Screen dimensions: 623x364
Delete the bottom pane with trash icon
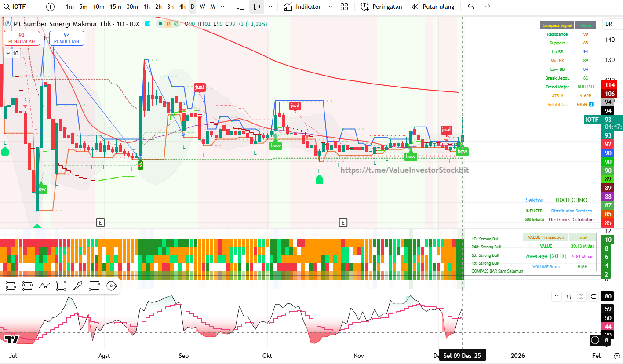[x=569, y=296]
